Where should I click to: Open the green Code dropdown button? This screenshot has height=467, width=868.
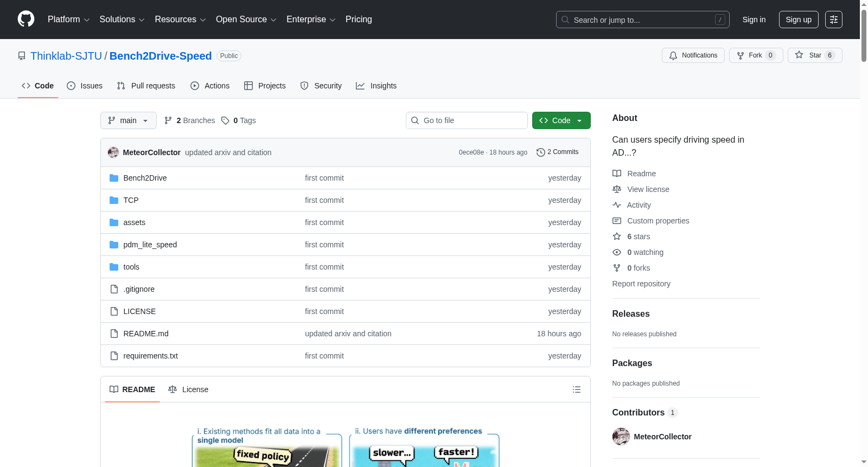coord(561,120)
